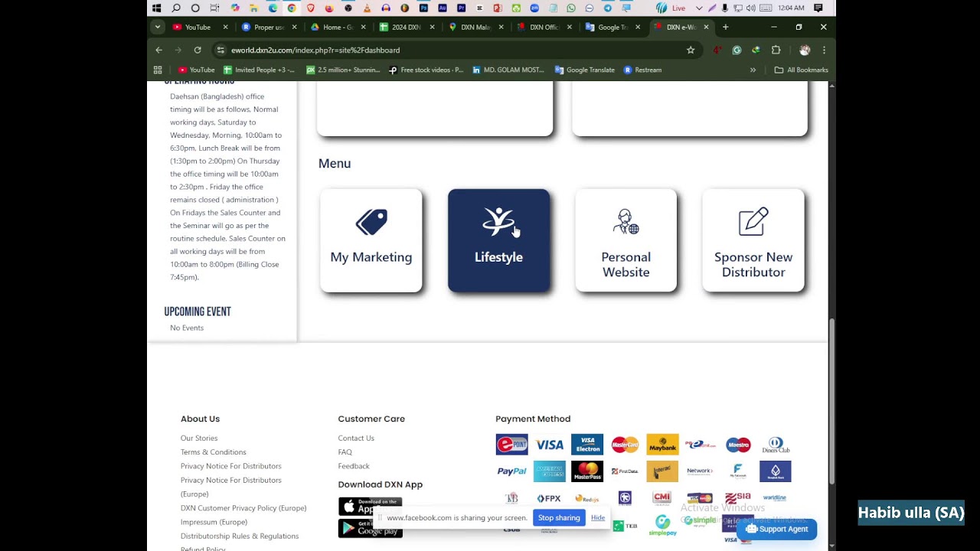The width and height of the screenshot is (980, 551).
Task: Open the My Marketing menu card
Action: point(371,240)
